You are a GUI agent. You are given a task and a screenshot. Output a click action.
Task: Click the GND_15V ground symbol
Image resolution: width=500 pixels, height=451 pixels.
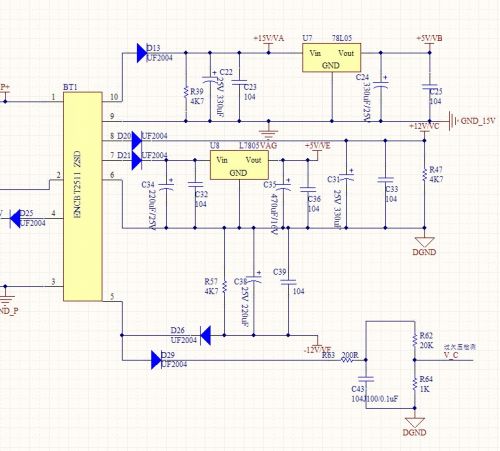tap(452, 121)
